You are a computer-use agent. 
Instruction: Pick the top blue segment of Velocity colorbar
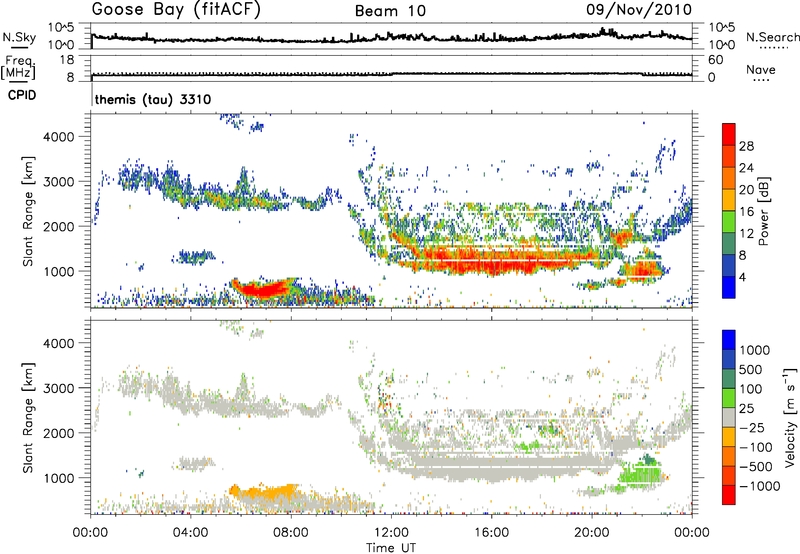pos(729,340)
